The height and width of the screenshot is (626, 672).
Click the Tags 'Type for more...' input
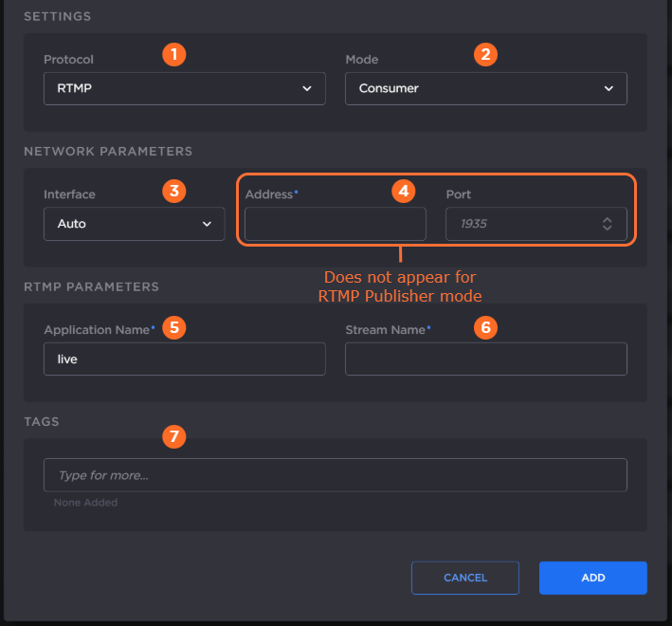(x=335, y=475)
